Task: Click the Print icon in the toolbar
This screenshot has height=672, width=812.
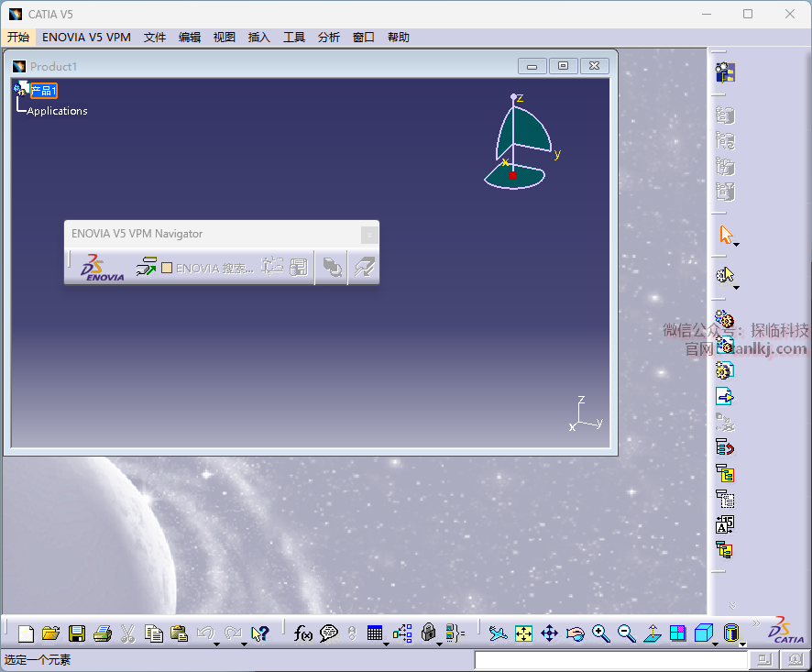Action: 103,633
